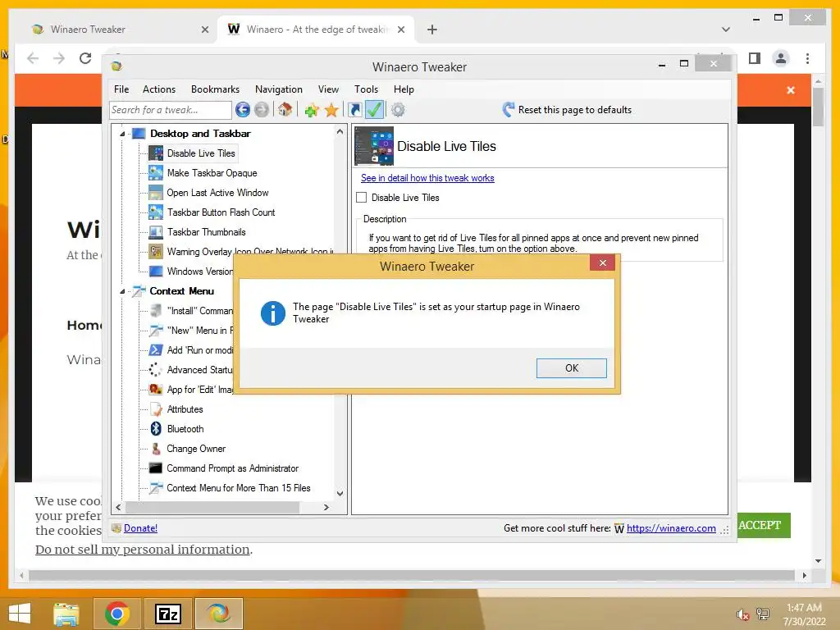
Task: Click the back navigation arrow in Winaero toolbar
Action: pyautogui.click(x=243, y=110)
